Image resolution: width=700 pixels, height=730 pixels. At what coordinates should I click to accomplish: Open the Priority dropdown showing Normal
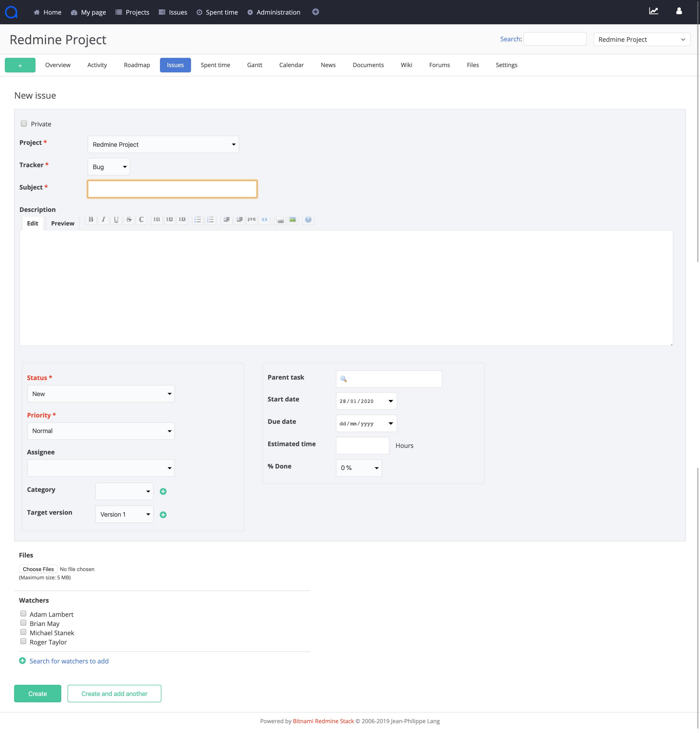(101, 431)
